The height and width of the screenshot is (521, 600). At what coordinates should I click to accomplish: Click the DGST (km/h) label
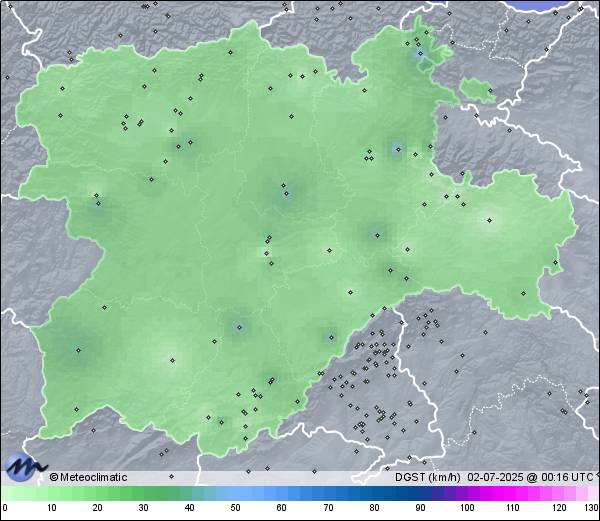(428, 477)
